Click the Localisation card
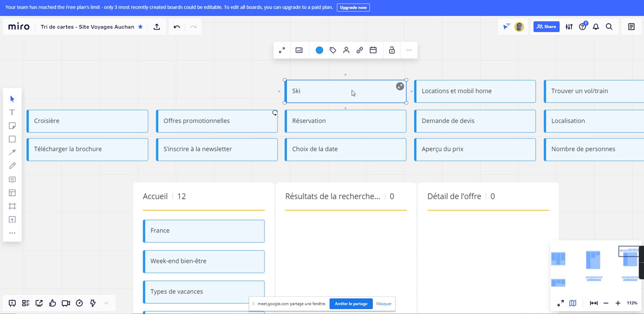This screenshot has width=644, height=314. coord(594,121)
